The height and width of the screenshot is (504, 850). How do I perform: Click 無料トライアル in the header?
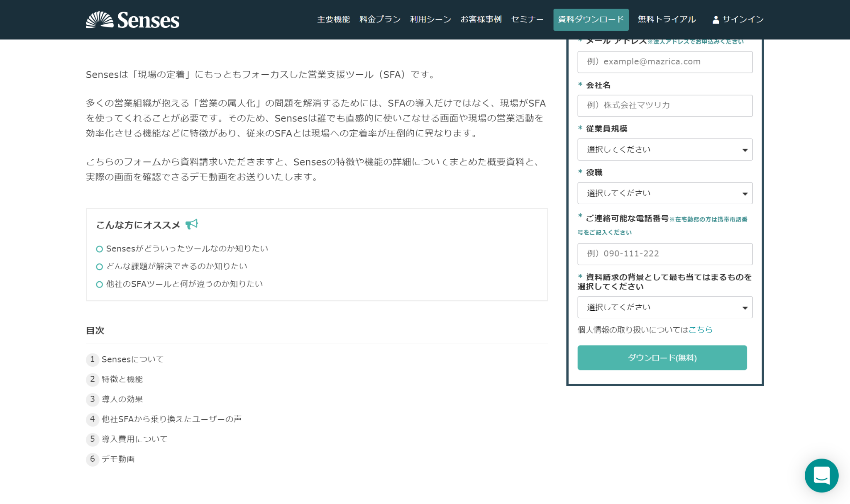(667, 19)
